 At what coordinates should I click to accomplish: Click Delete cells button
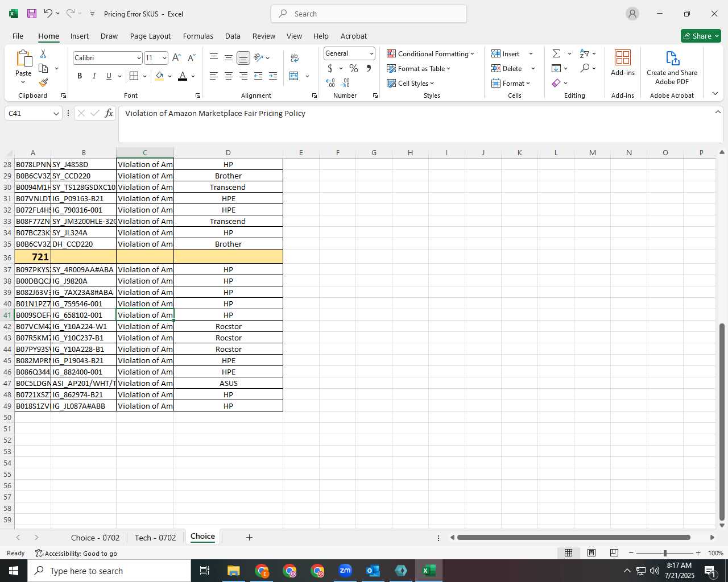[x=507, y=68]
